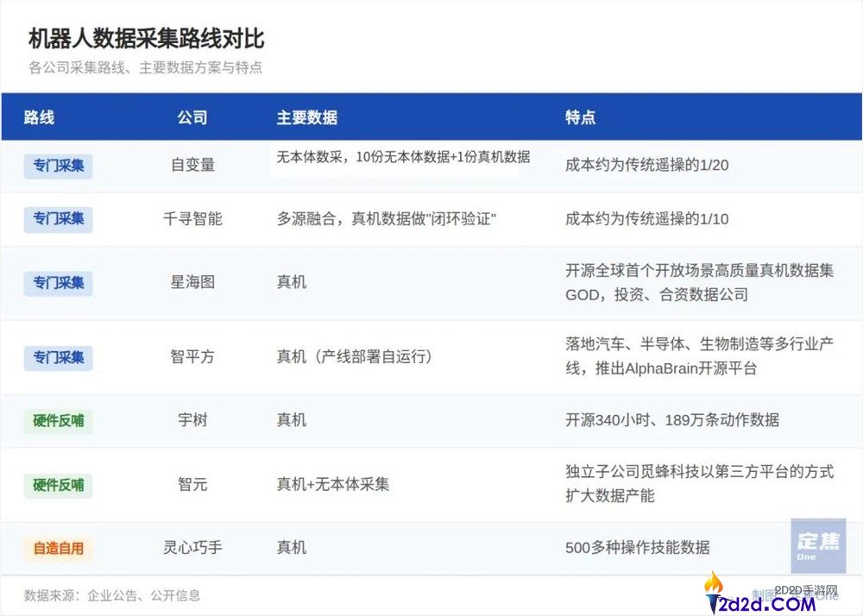Image resolution: width=863 pixels, height=616 pixels.
Task: Click feature text '独立子公司觅蜂科技以第三方平台的方式'
Action: coord(700,471)
